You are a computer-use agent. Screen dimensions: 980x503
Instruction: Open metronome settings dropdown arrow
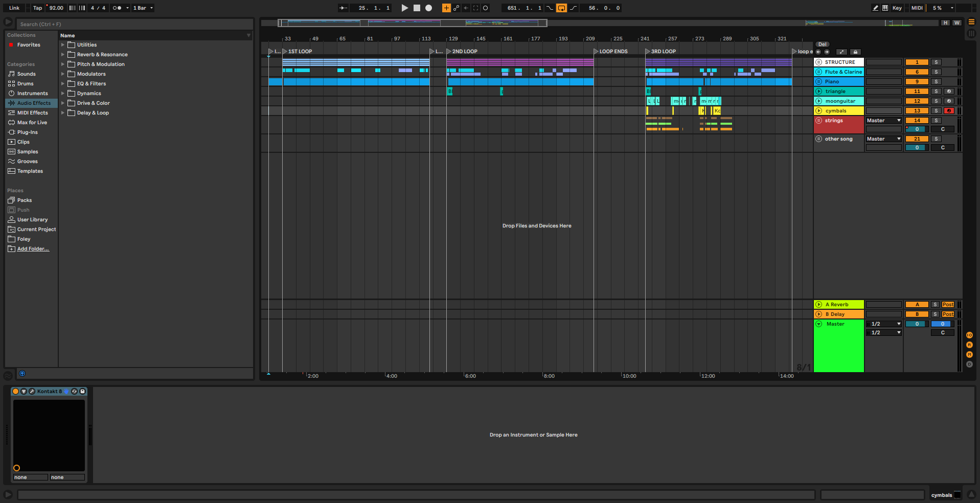128,8
